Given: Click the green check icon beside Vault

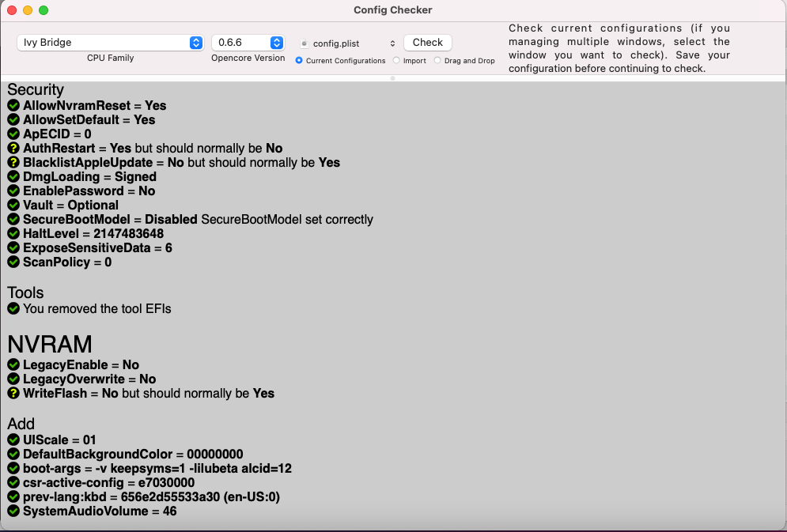Looking at the screenshot, I should pyautogui.click(x=13, y=205).
